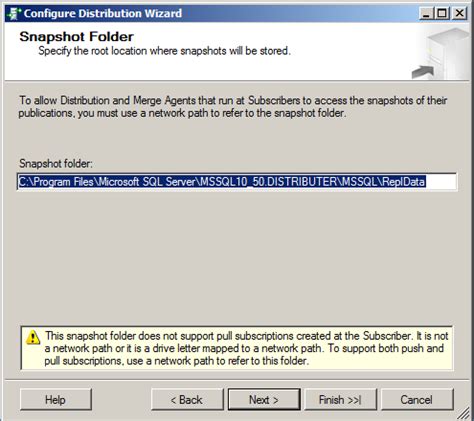Click the Next > button
Viewport: 474px width, 421px height.
click(264, 399)
